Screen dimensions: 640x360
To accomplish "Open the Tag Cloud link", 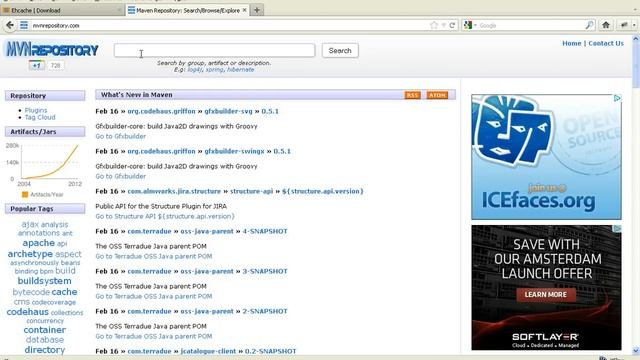I will [40, 117].
